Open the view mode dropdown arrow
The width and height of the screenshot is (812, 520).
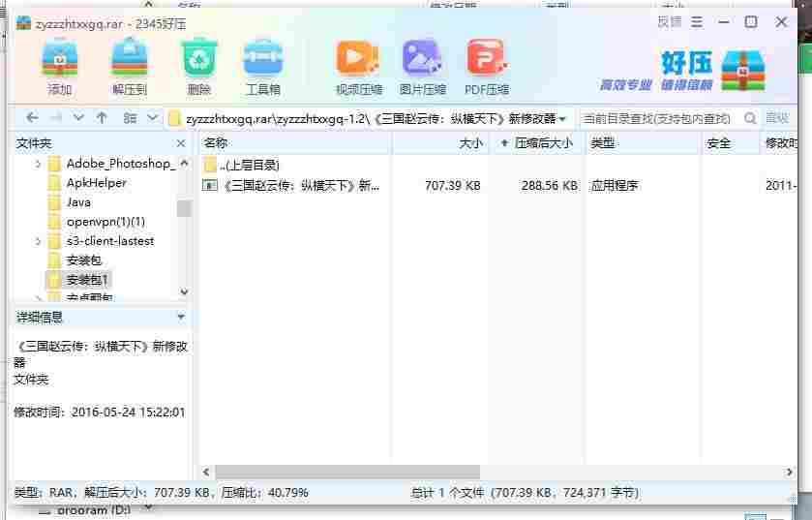tap(152, 118)
